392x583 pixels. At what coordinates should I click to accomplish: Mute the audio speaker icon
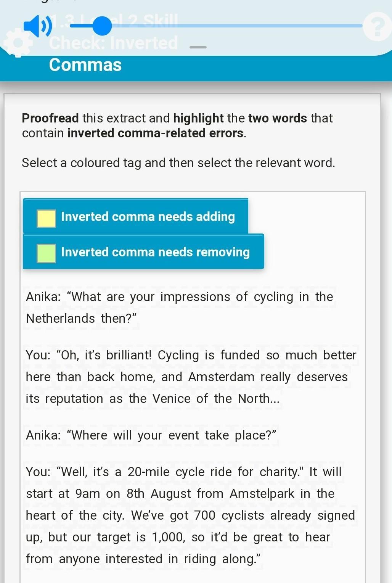coord(37,26)
